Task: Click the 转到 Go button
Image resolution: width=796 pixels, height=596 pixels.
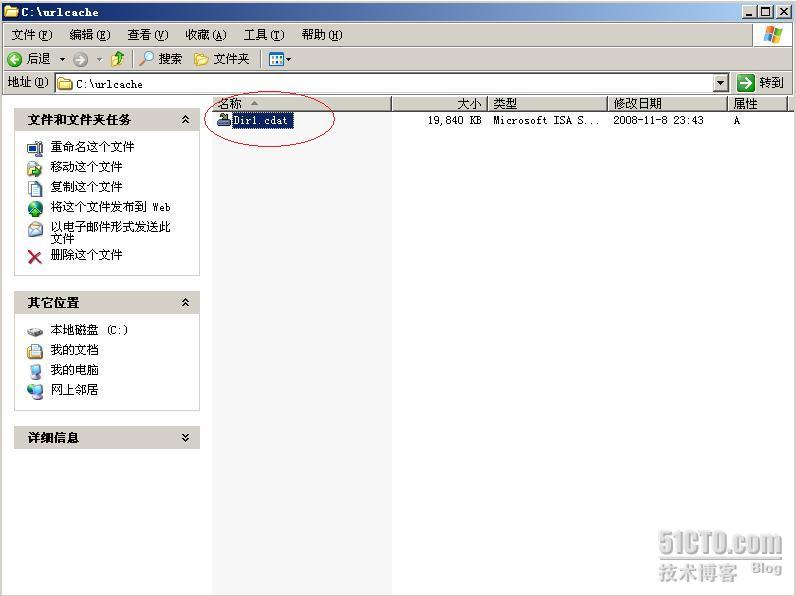Action: [761, 83]
